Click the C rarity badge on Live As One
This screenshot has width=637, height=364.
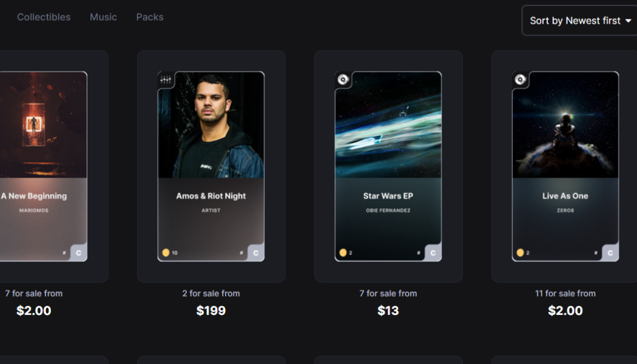click(610, 253)
